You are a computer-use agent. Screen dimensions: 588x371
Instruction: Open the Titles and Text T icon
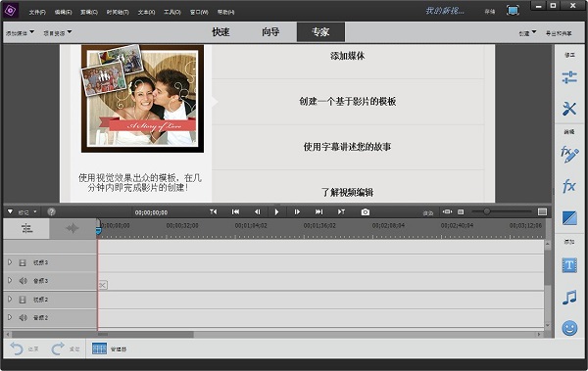click(x=569, y=265)
